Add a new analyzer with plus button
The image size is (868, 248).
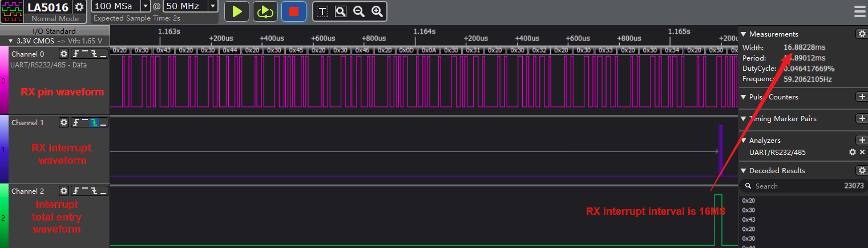point(862,141)
